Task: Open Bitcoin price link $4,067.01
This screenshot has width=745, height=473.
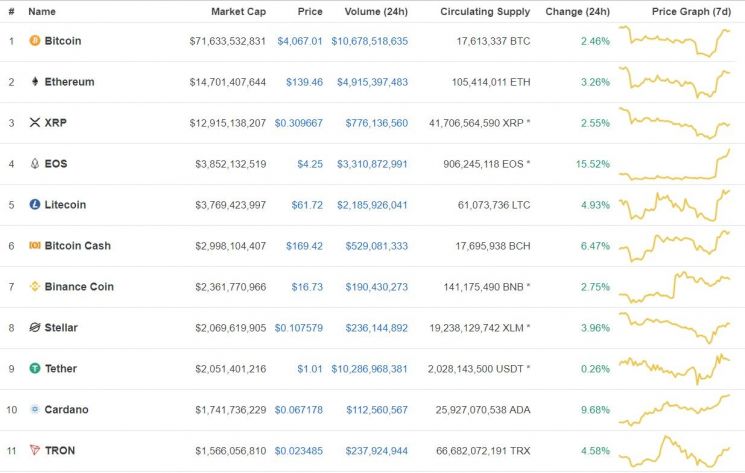Action: [x=300, y=41]
